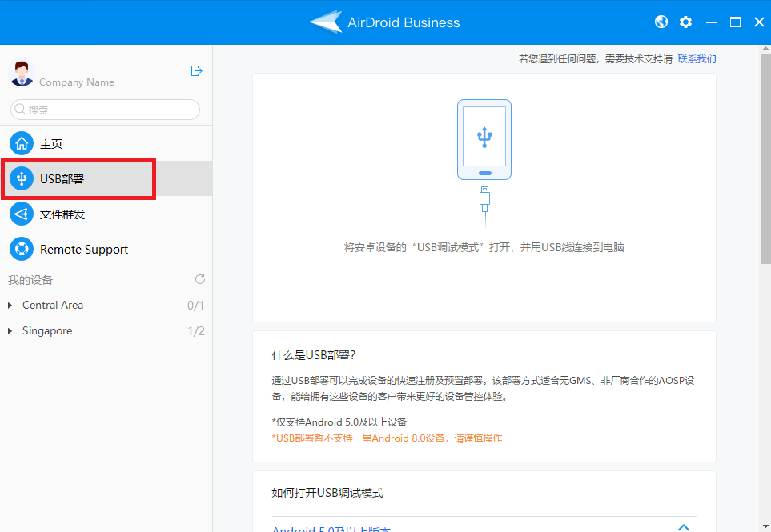Click the Company Name label

[77, 82]
